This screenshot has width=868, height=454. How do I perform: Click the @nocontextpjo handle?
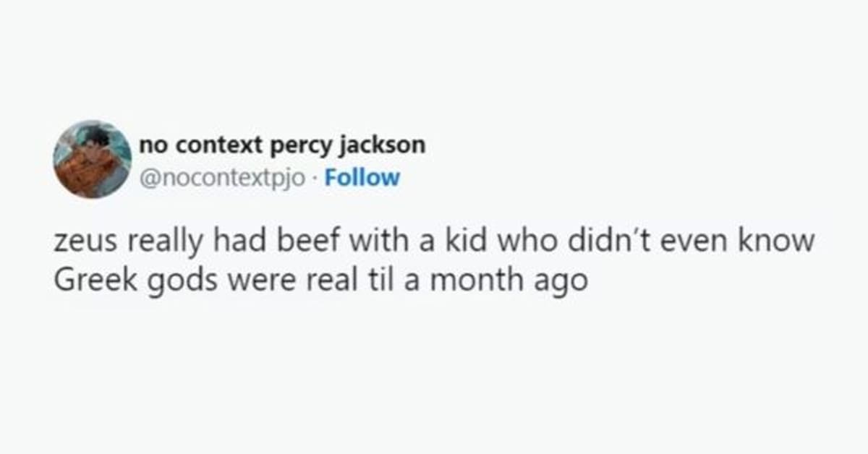pos(224,178)
